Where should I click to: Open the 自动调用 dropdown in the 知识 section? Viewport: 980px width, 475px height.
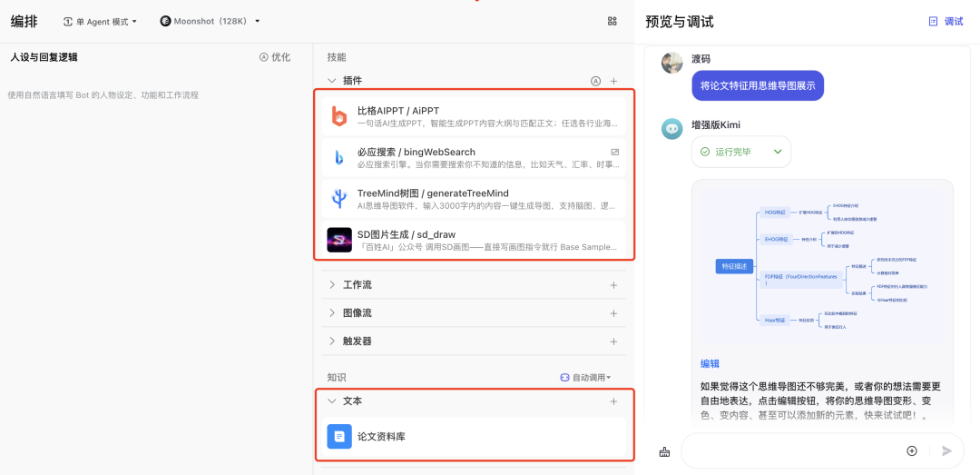pyautogui.click(x=585, y=377)
